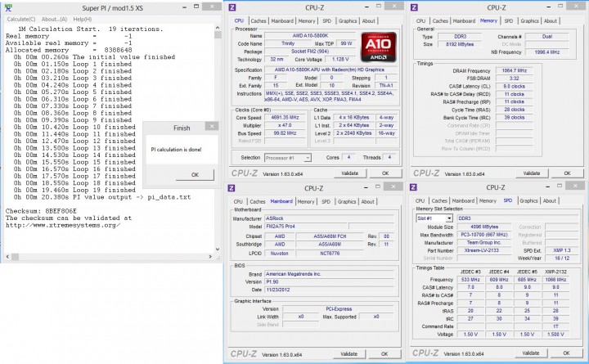Click the Super PI horizontal scrollbar left arrow

point(8,257)
